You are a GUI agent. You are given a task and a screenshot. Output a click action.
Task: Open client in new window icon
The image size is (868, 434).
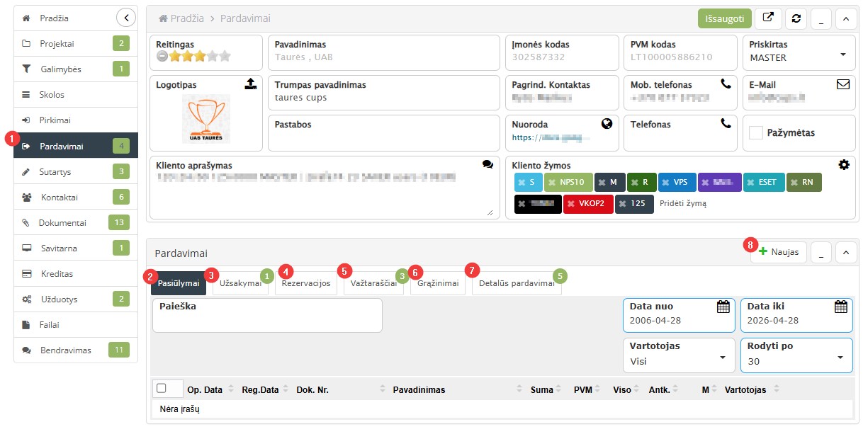pos(768,18)
